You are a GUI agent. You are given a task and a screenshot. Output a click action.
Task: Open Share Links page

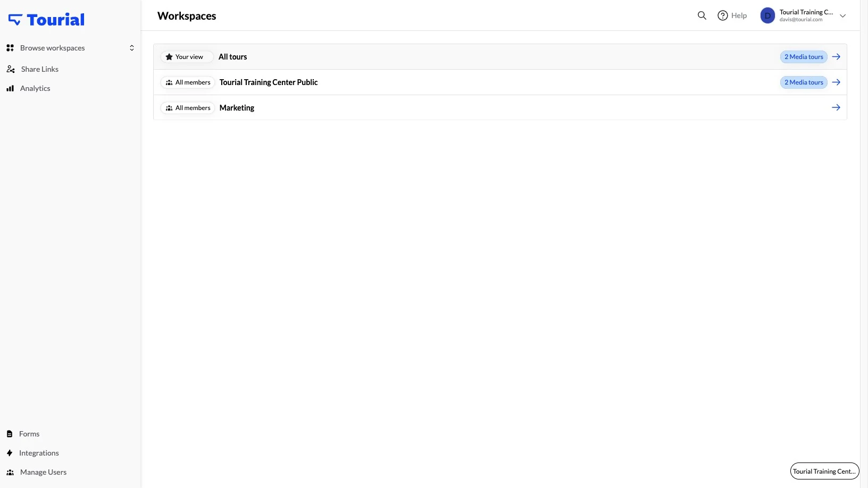(x=40, y=69)
